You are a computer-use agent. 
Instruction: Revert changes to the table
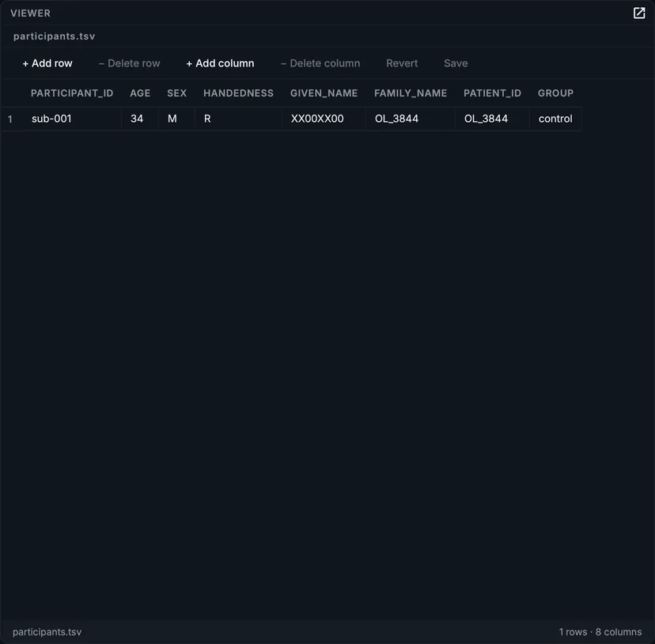point(402,63)
